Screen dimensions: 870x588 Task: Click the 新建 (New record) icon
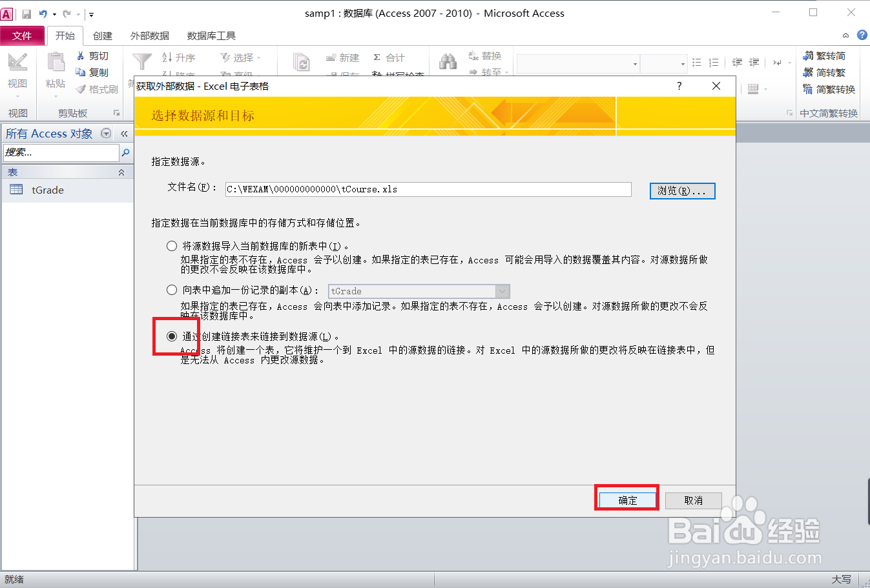click(x=331, y=57)
